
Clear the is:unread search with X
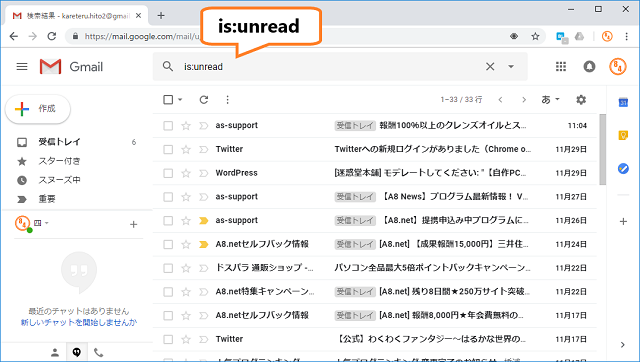[490, 67]
